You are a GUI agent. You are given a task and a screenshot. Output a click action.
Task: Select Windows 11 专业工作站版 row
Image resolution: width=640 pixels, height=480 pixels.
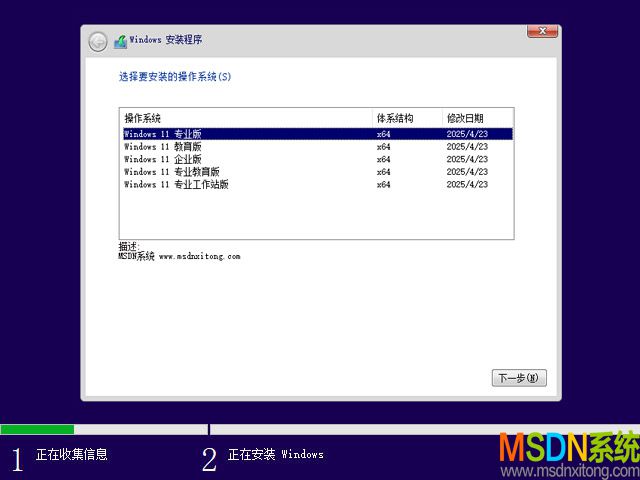point(318,184)
